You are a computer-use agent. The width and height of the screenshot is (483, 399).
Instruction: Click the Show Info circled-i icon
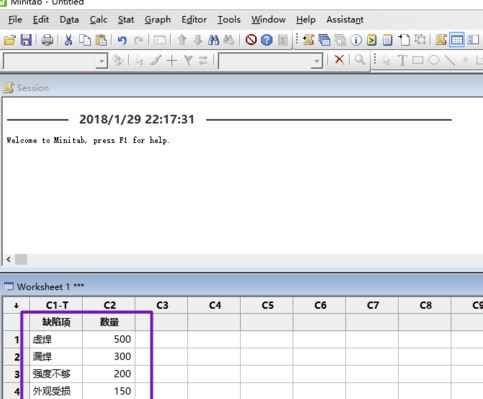click(x=356, y=40)
